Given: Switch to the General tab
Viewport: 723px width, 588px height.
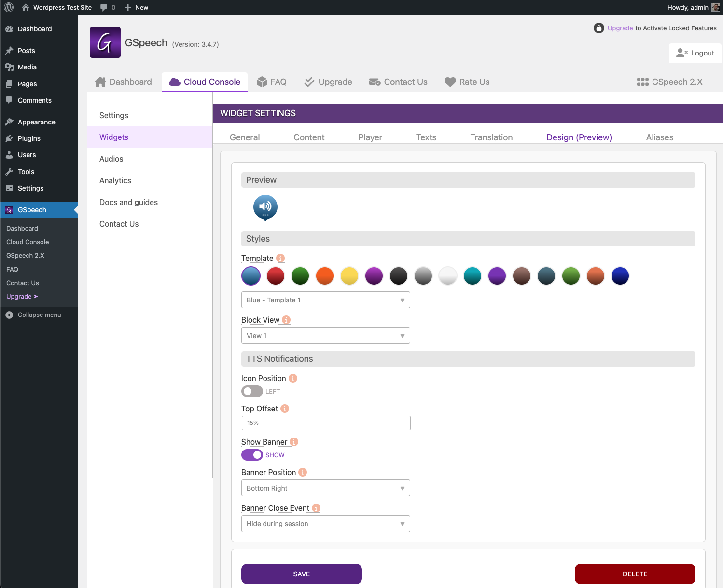Looking at the screenshot, I should [245, 137].
